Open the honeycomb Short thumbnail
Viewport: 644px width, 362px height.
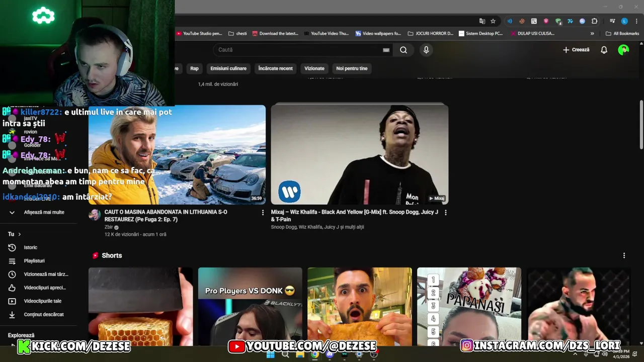coord(140,306)
